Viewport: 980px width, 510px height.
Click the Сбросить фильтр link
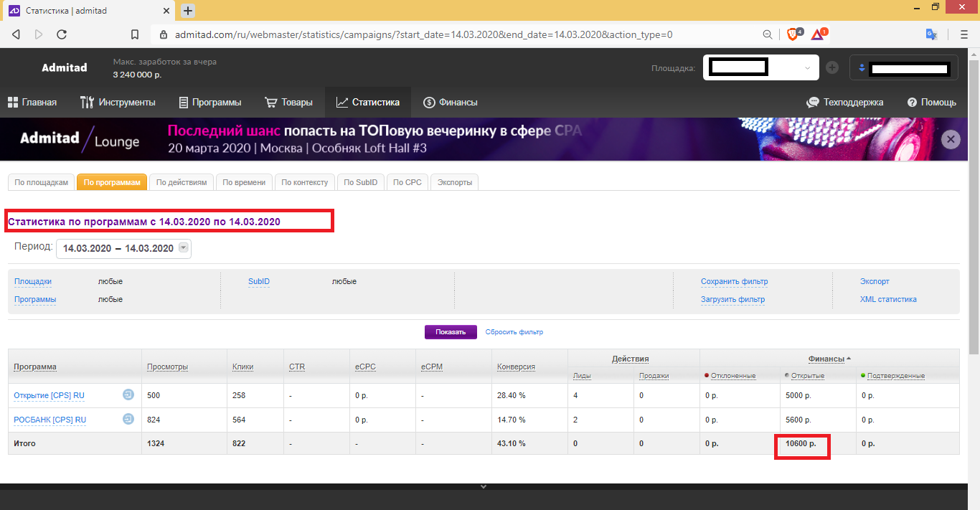514,332
